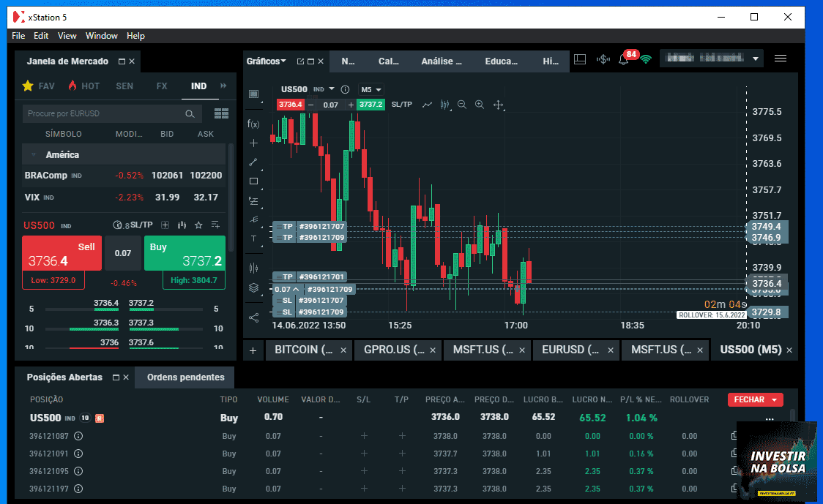Click the 0.07 volume box between Sell and Buy
Viewport: 823px width, 504px height.
(123, 253)
